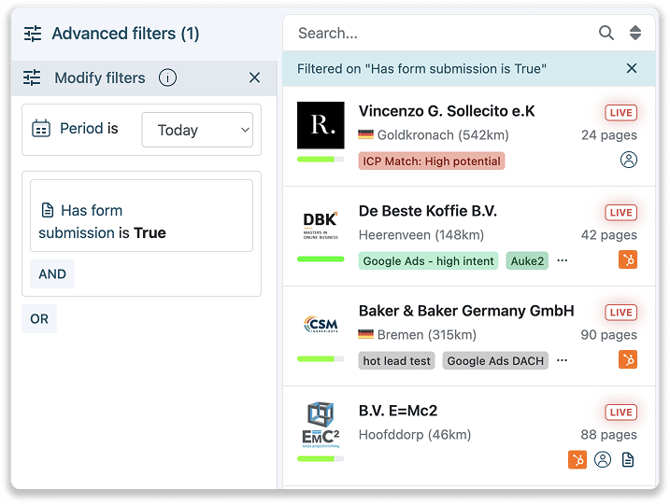The image size is (670, 504).
Task: Select the 'Has form submission is True' filter
Action: click(x=141, y=221)
